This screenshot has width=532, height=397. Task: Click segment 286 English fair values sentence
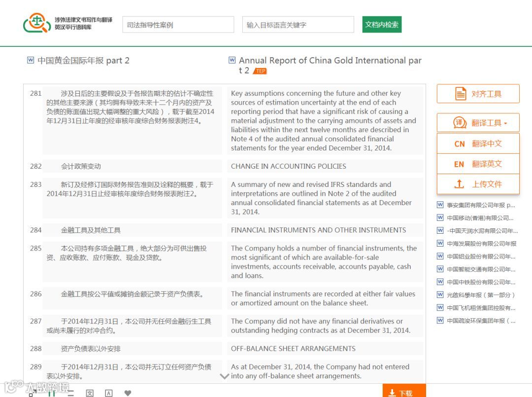coord(323,298)
